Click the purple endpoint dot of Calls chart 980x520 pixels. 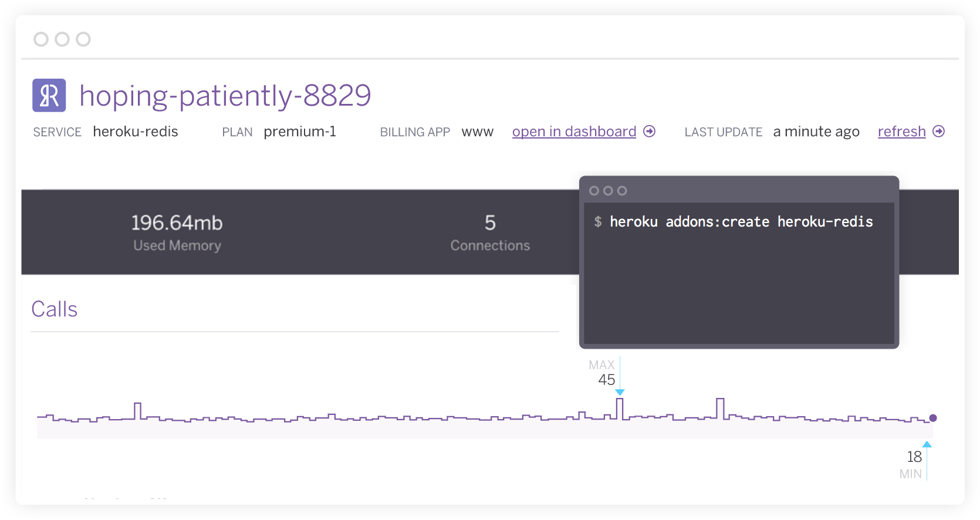coord(933,418)
